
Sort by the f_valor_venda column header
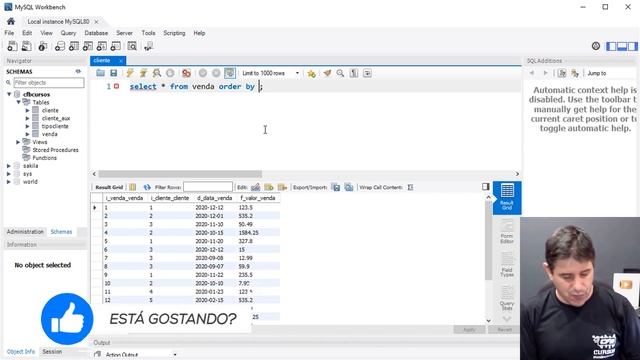[258, 198]
